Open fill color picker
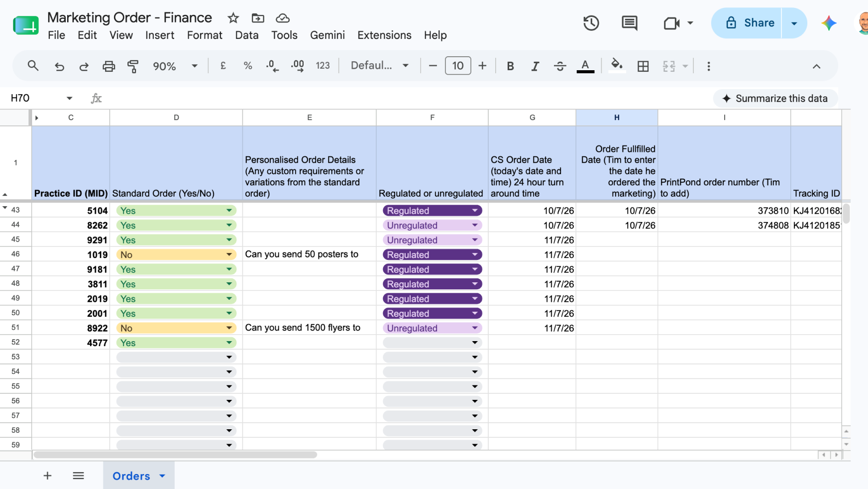 (617, 66)
